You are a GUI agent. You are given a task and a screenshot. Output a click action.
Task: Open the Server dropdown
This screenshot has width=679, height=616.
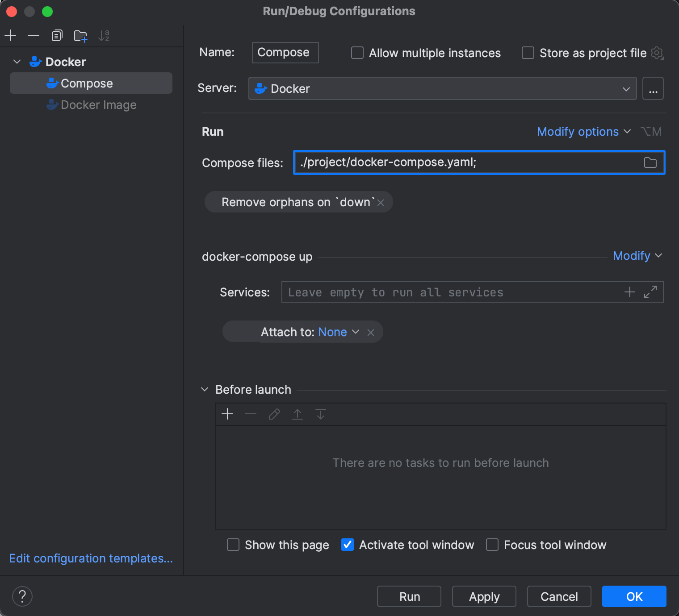[626, 88]
